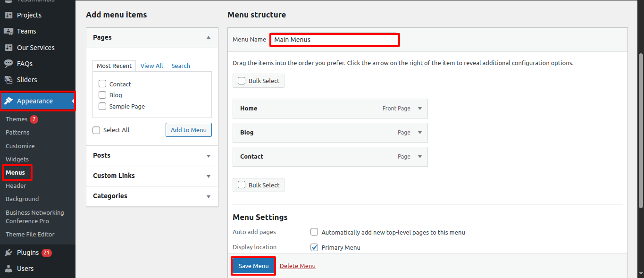Check the top Bulk Select checkbox
The height and width of the screenshot is (278, 644).
(242, 81)
